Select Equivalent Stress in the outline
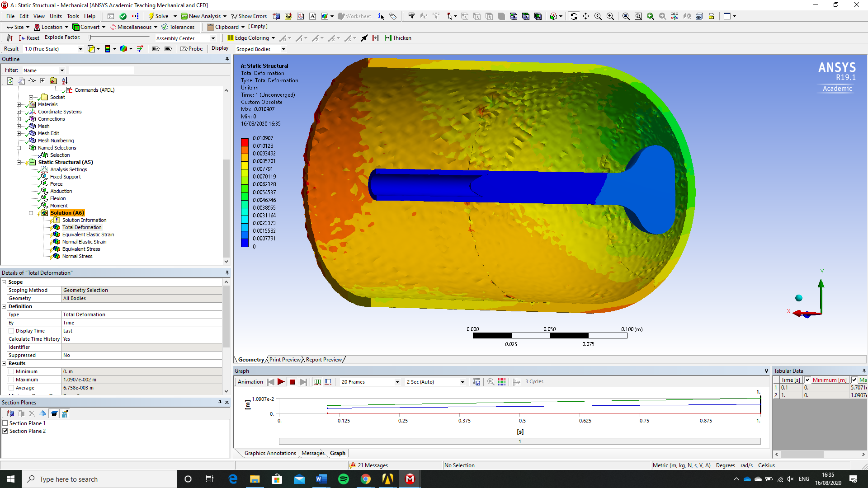Image resolution: width=868 pixels, height=488 pixels. (x=81, y=249)
